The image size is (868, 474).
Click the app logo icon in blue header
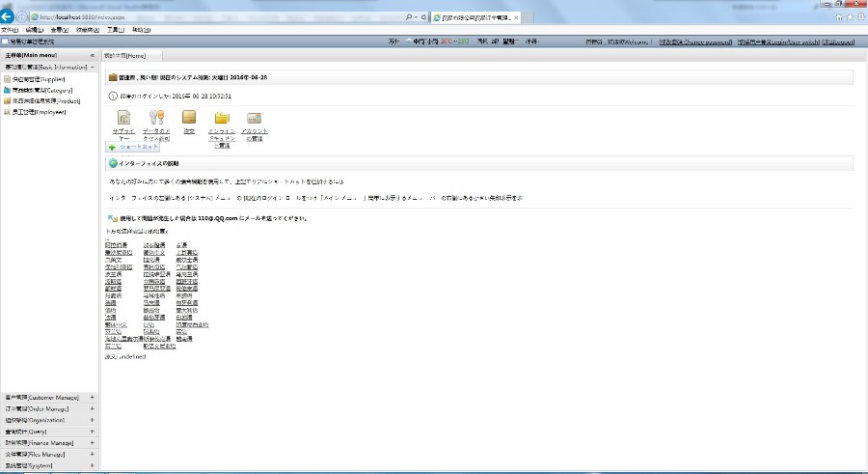[5, 42]
